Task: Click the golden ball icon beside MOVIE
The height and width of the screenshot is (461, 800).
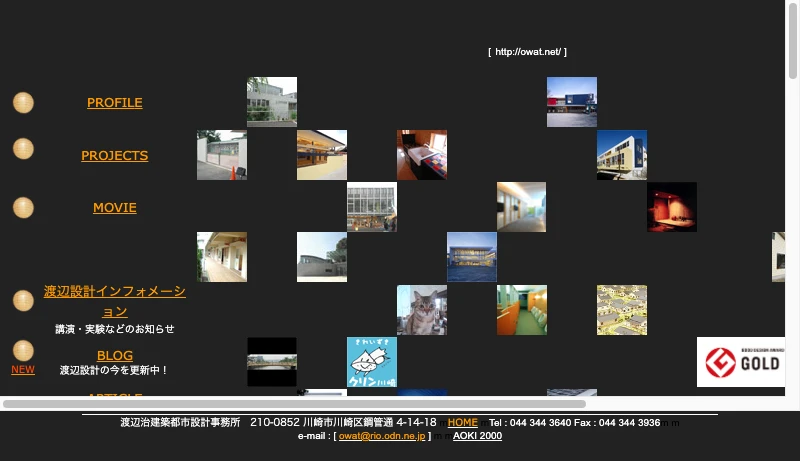Action: coord(23,208)
